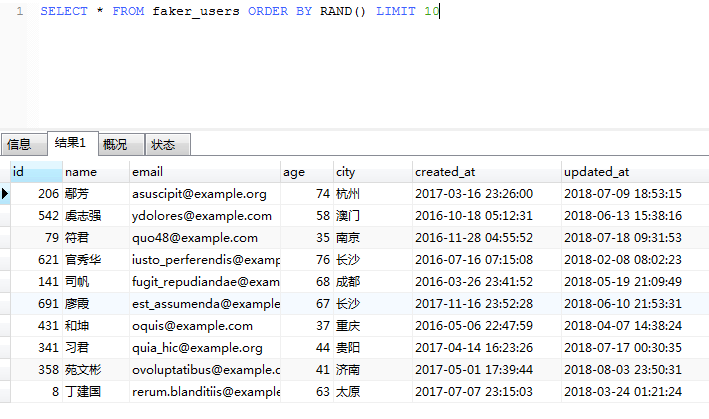Screen dimensions: 709x419
Task: Select email asuscipit@example.org
Action: (x=205, y=194)
